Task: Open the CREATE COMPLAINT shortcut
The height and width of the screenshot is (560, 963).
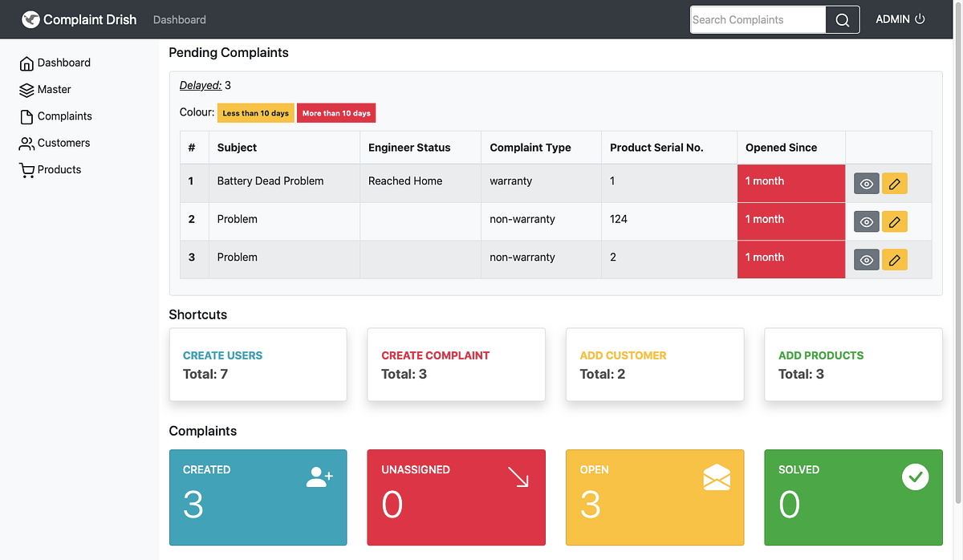Action: pyautogui.click(x=436, y=355)
